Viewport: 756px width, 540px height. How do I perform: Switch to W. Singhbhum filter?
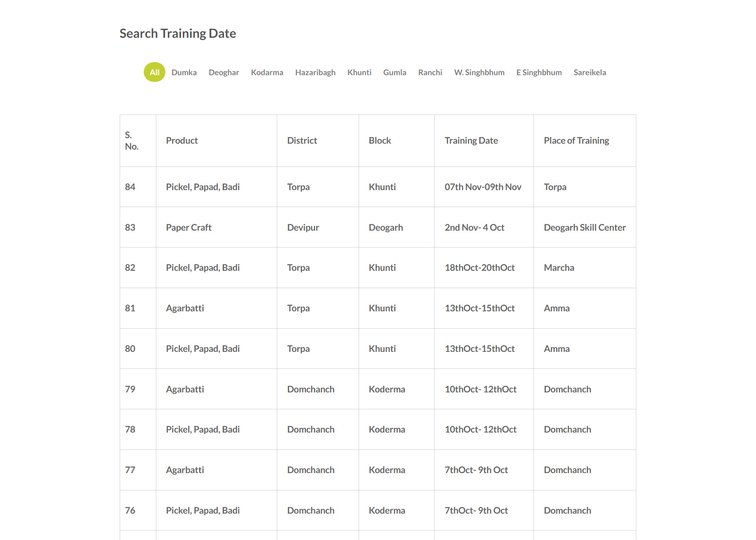[479, 72]
